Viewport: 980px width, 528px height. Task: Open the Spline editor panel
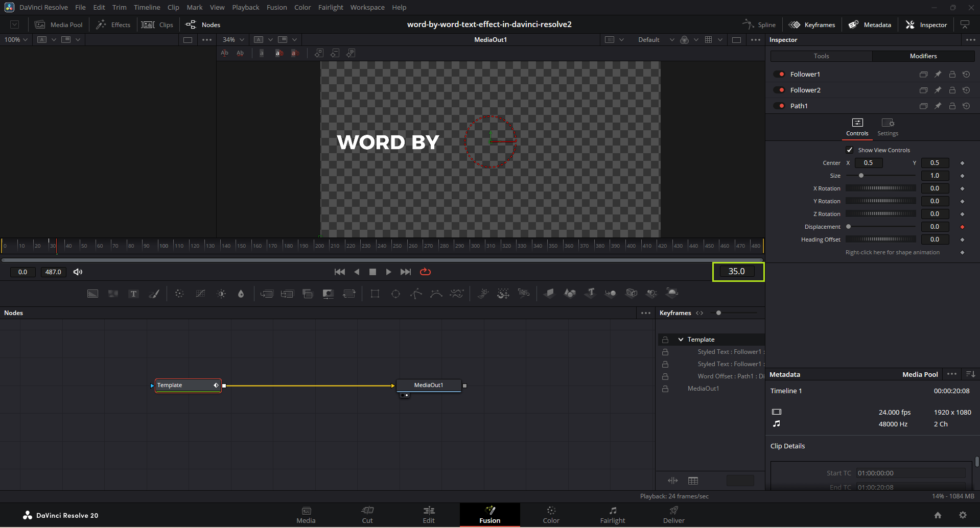tap(759, 25)
